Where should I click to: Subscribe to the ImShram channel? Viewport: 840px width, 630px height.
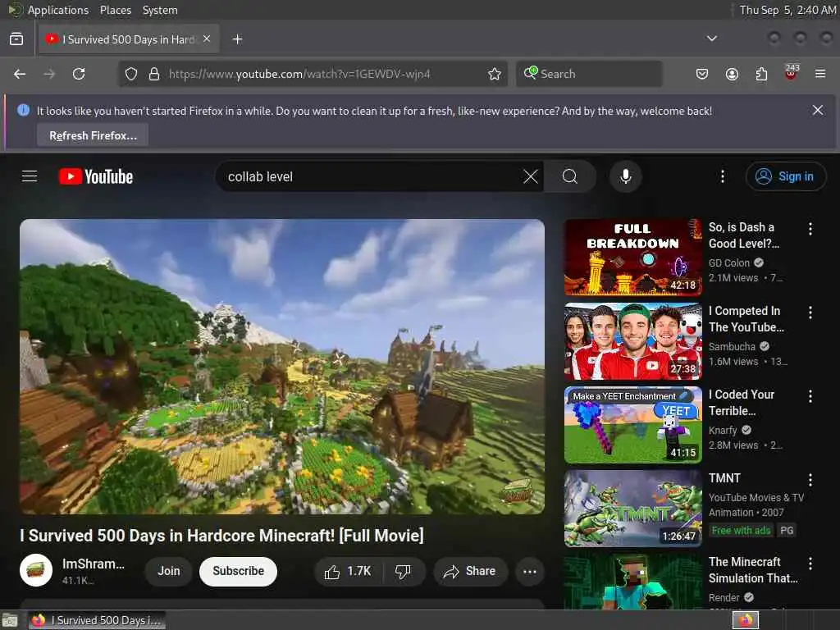[238, 572]
